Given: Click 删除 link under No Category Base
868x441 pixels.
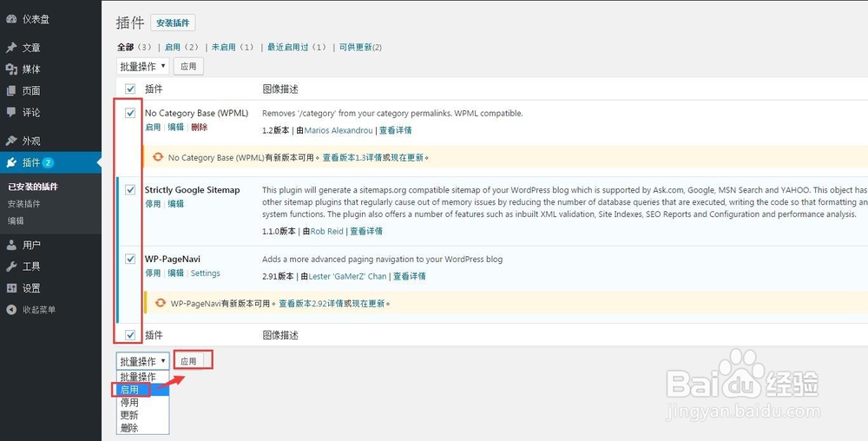Looking at the screenshot, I should pos(200,128).
